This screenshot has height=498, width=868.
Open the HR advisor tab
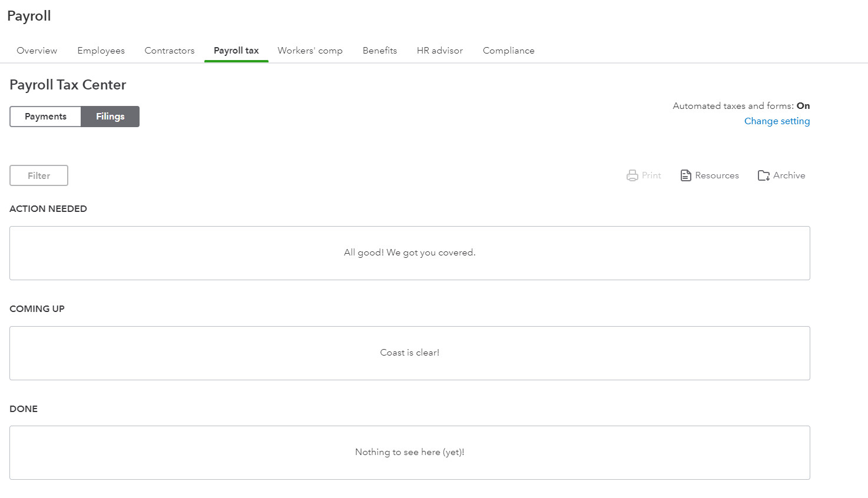coord(440,51)
